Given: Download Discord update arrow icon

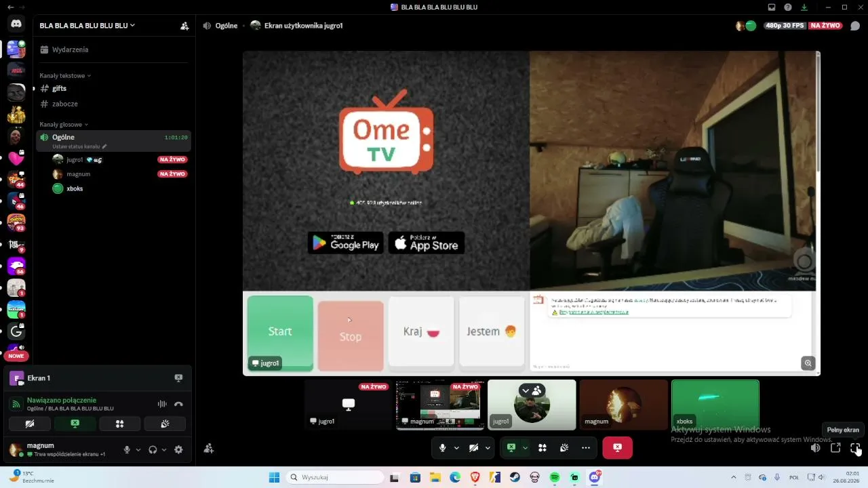Looking at the screenshot, I should pos(804,7).
